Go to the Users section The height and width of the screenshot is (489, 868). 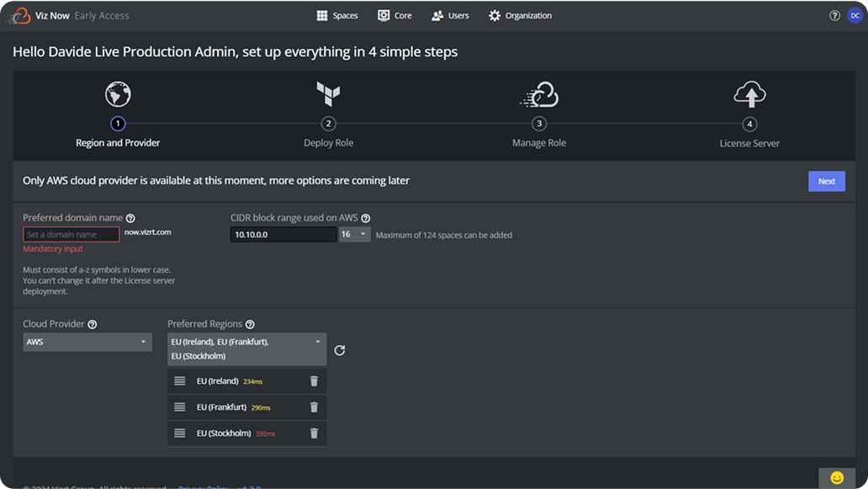click(450, 15)
